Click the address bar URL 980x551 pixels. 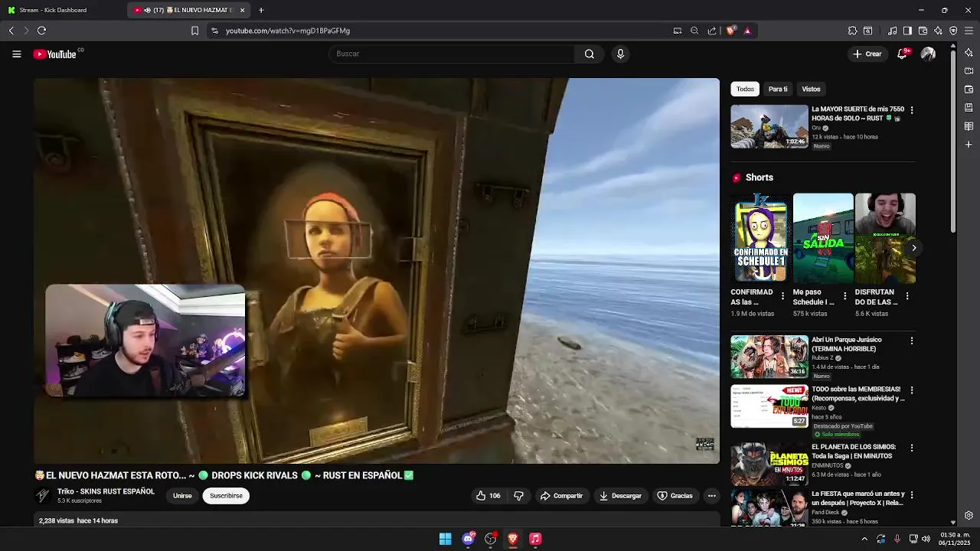pos(288,31)
